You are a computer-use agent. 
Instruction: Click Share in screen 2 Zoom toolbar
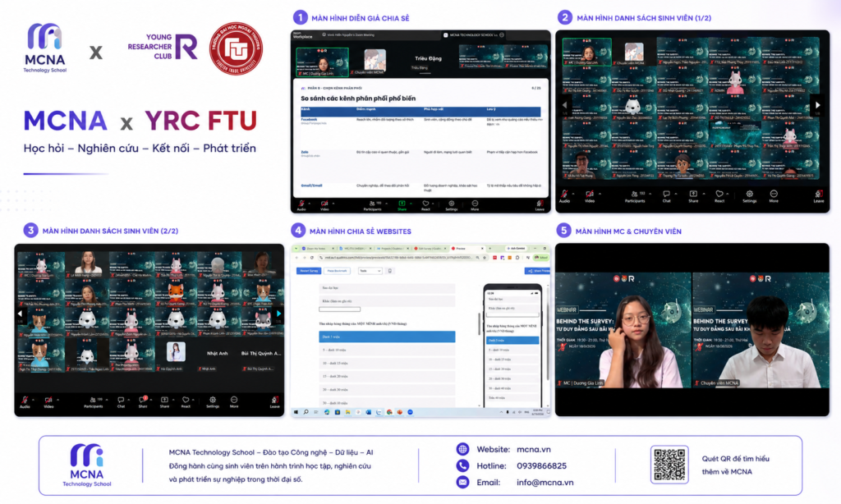point(693,196)
